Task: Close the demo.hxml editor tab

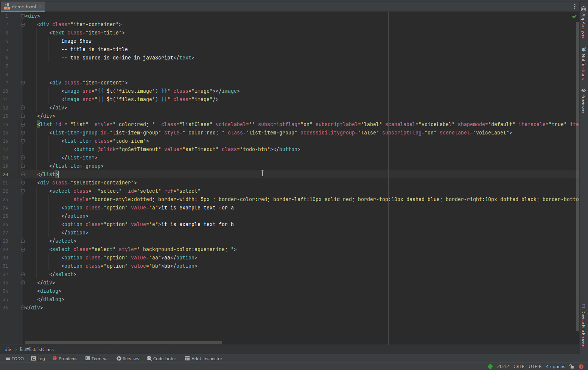Action: [40, 6]
